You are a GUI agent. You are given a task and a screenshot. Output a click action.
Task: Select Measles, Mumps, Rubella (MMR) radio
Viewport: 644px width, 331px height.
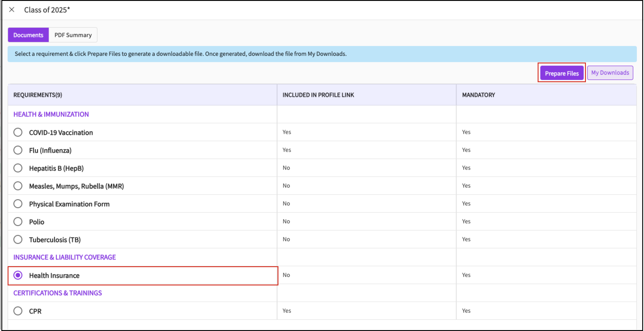(x=18, y=186)
